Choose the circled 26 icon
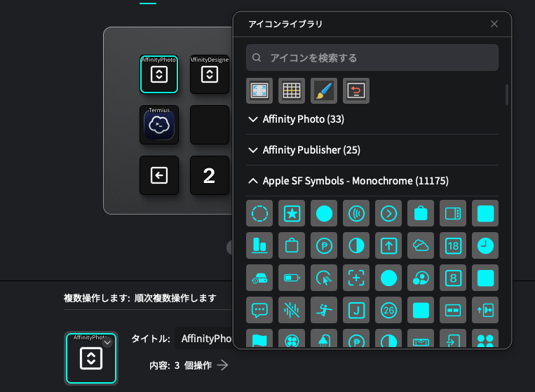 pyautogui.click(x=388, y=310)
